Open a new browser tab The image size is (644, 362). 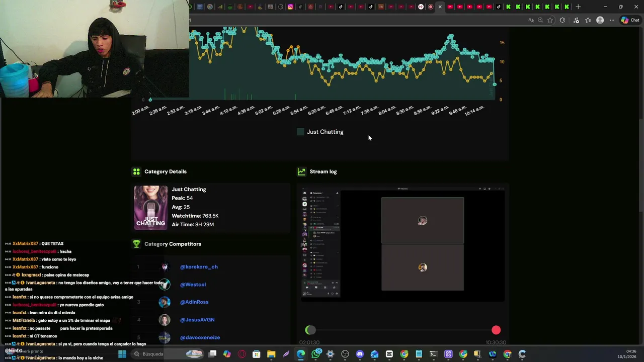578,7
